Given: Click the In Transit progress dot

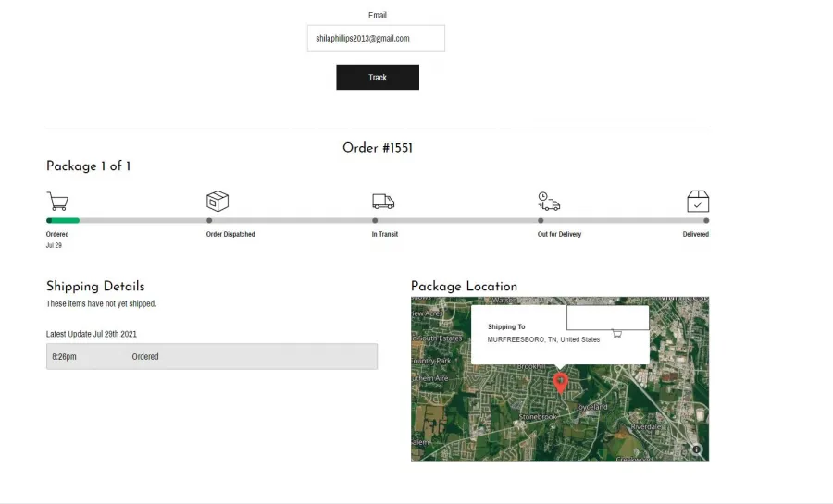Looking at the screenshot, I should (x=375, y=220).
